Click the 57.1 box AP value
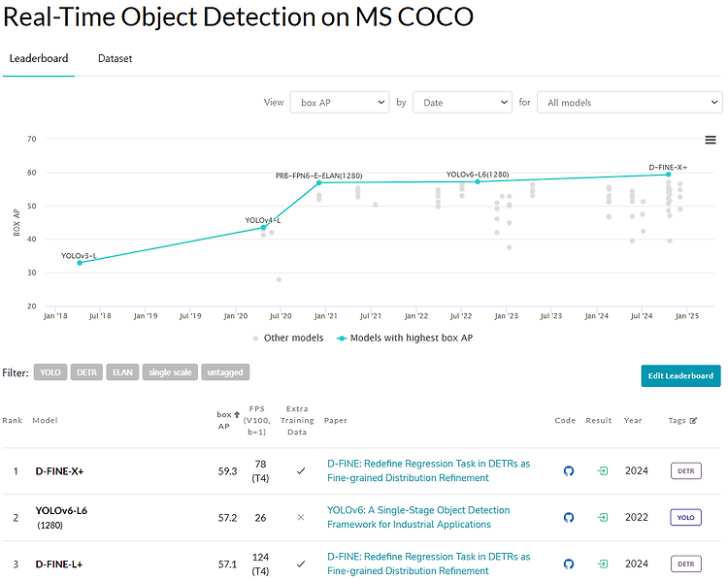Image resolution: width=728 pixels, height=580 pixels. 227,564
